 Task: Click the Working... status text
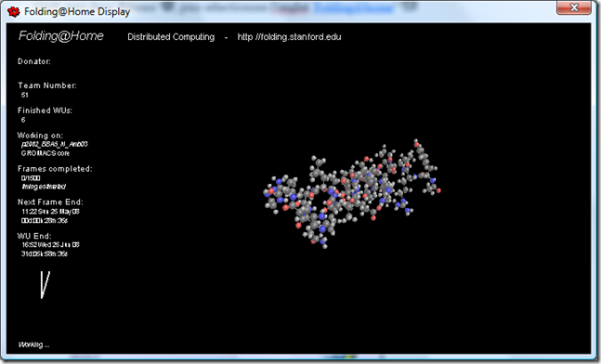34,344
